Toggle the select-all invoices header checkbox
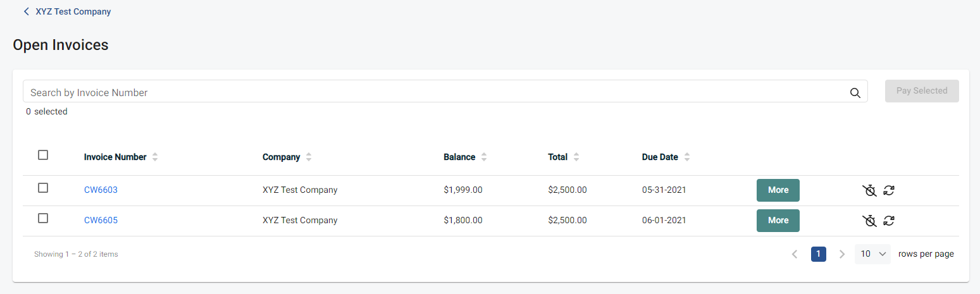Viewport: 980px width, 294px height. pyautogui.click(x=43, y=155)
